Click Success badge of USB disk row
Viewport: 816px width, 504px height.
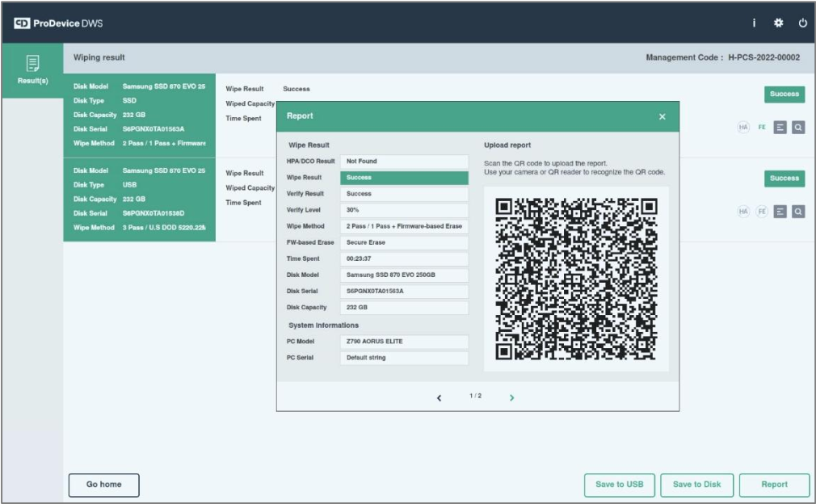[x=784, y=178]
